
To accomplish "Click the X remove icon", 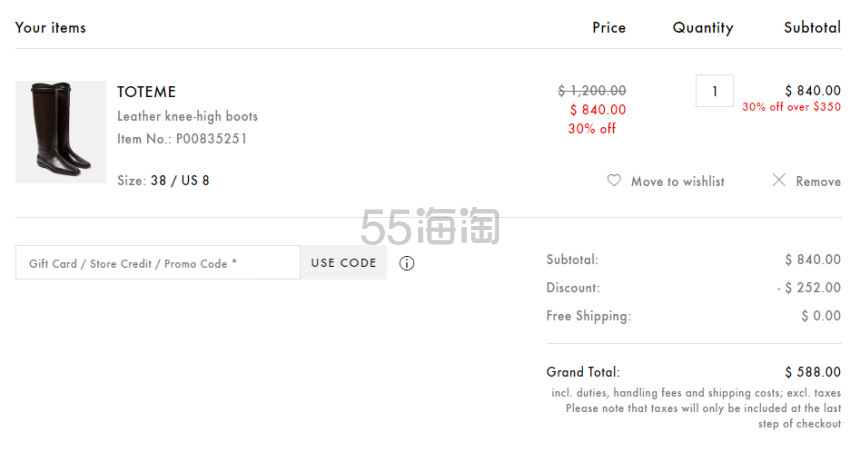I will 779,181.
